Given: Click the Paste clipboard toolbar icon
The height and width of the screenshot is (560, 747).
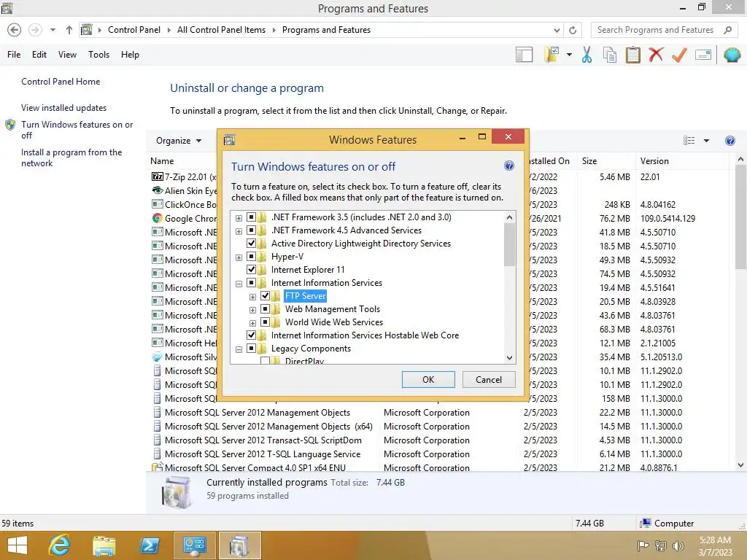Looking at the screenshot, I should (632, 55).
